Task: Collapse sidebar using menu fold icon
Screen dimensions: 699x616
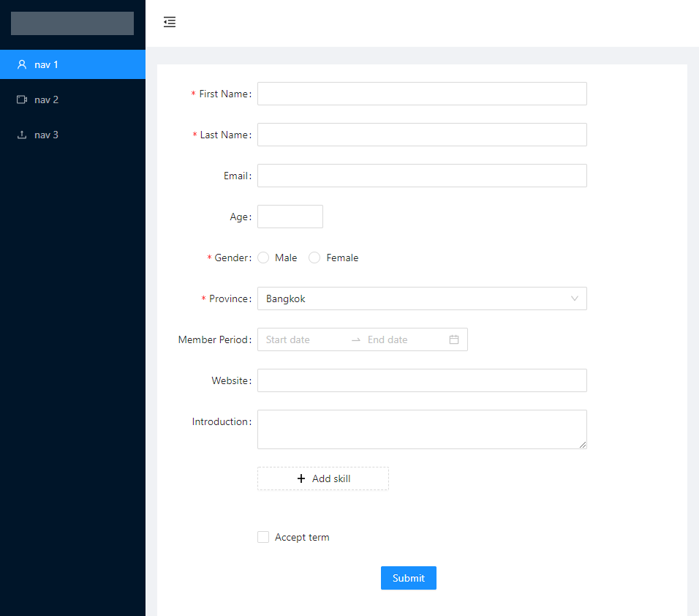Action: coord(170,22)
